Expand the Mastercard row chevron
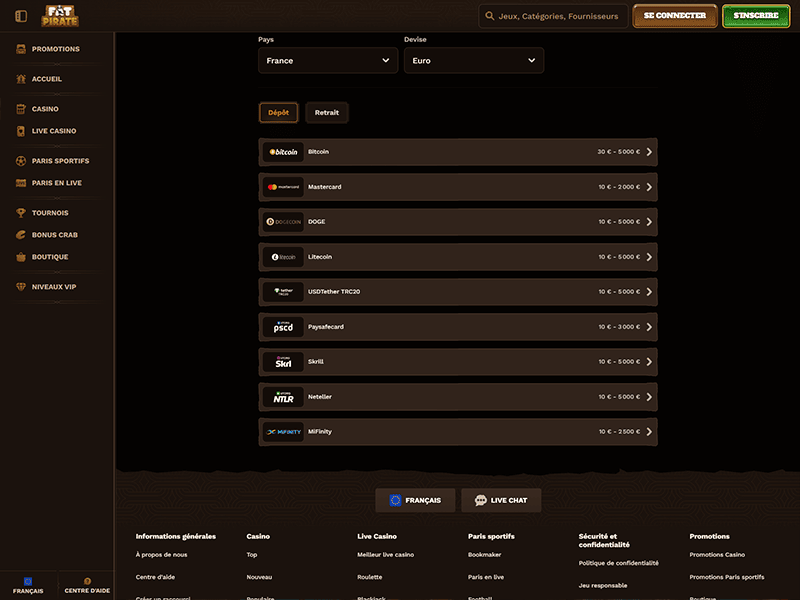This screenshot has width=800, height=600. (x=649, y=187)
